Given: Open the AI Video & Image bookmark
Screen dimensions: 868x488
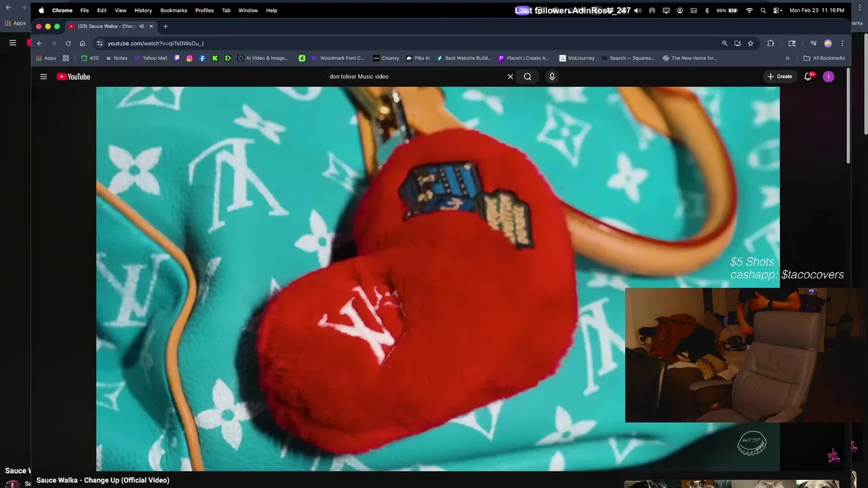Looking at the screenshot, I should coord(263,58).
